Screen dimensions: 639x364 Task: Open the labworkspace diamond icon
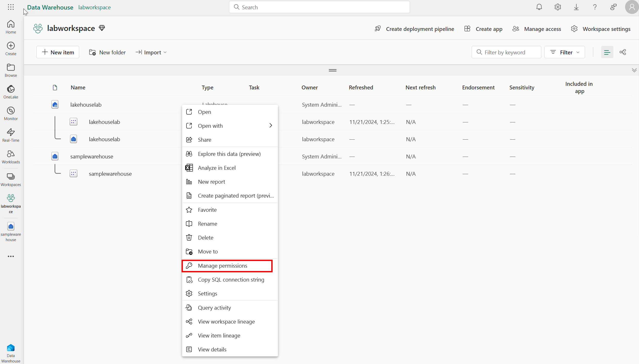click(101, 28)
